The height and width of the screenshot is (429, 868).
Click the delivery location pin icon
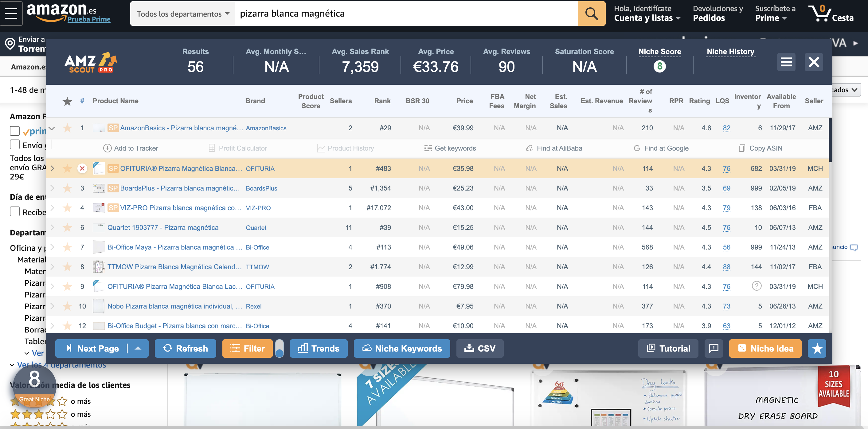click(10, 44)
